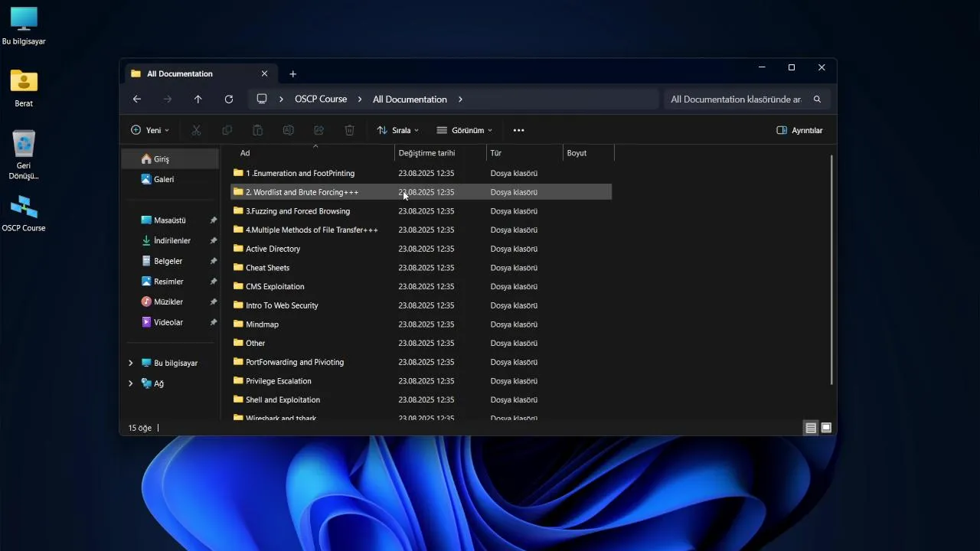Select folder 2. Wordlist and Brute Forcing+++
980x551 pixels.
(421, 192)
